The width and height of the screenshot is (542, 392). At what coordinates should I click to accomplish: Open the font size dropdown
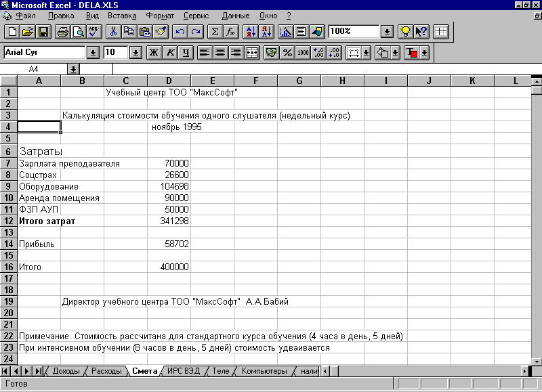click(x=136, y=53)
